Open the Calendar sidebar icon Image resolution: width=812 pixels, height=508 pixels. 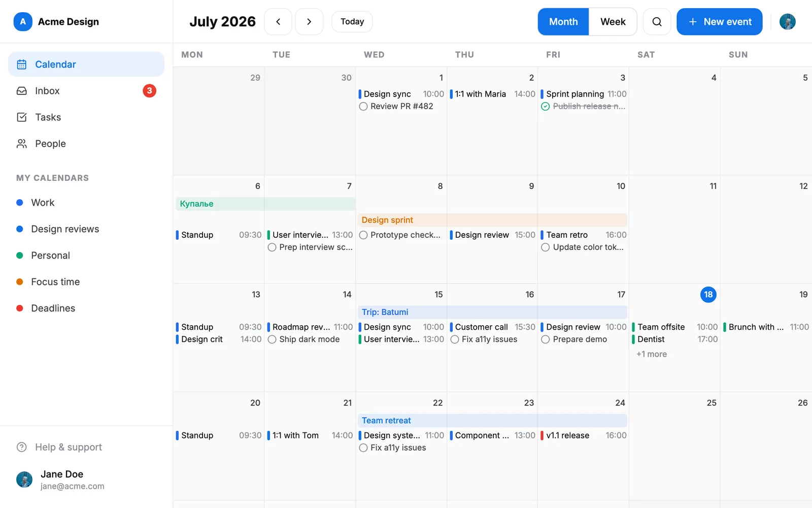click(22, 65)
